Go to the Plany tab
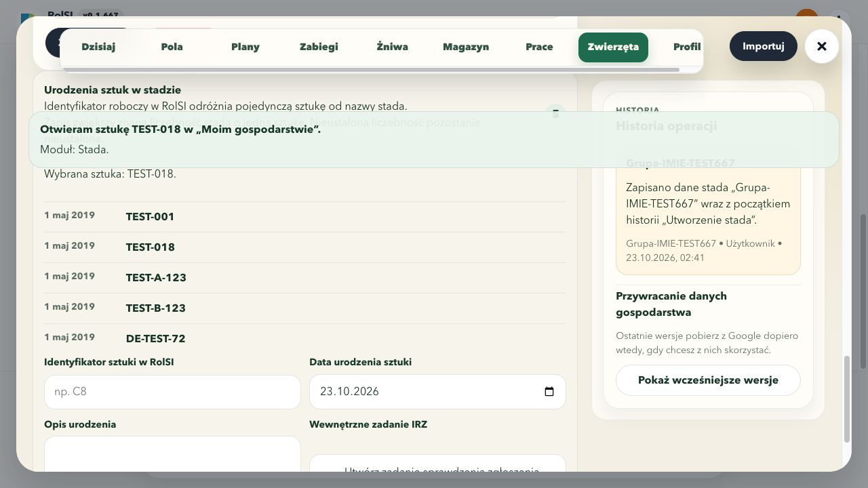The height and width of the screenshot is (488, 868). tap(245, 47)
